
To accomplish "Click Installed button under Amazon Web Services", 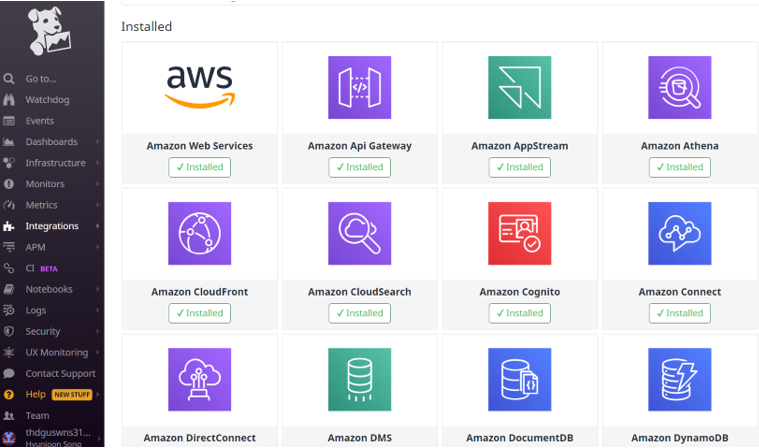I will pyautogui.click(x=199, y=167).
